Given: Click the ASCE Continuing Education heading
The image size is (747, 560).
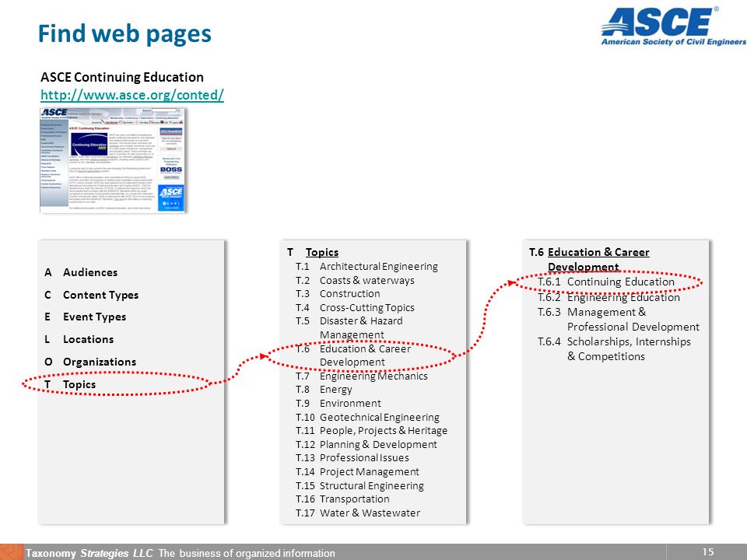Looking at the screenshot, I should tap(122, 77).
